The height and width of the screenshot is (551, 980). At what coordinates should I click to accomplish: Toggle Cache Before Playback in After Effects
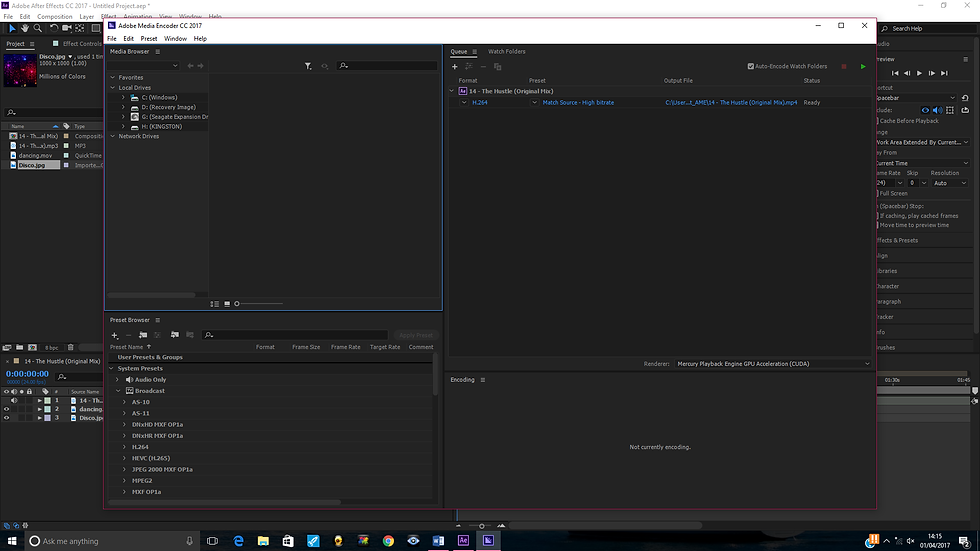(877, 121)
